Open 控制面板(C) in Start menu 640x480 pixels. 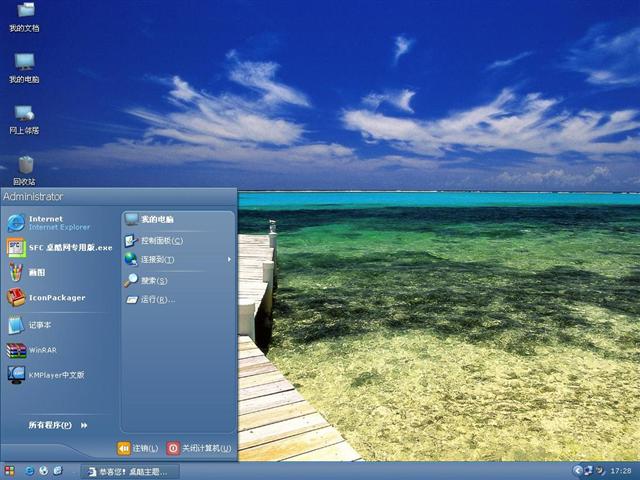[x=160, y=241]
